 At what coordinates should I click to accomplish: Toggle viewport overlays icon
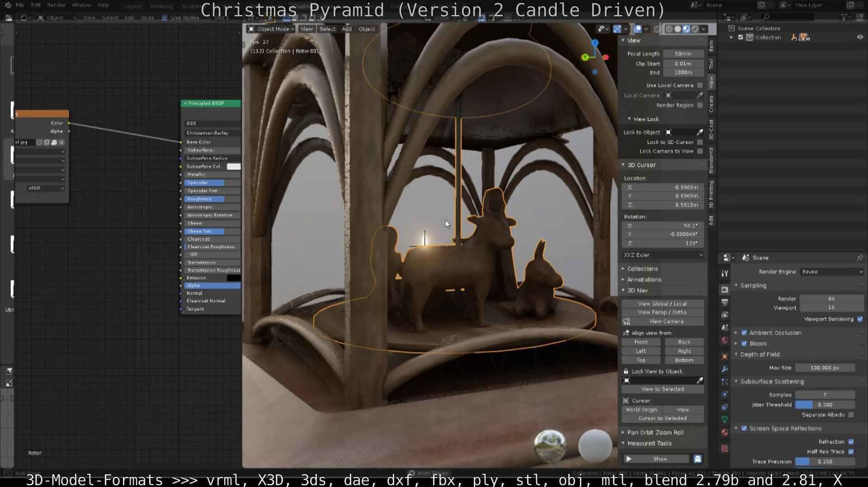tap(637, 29)
